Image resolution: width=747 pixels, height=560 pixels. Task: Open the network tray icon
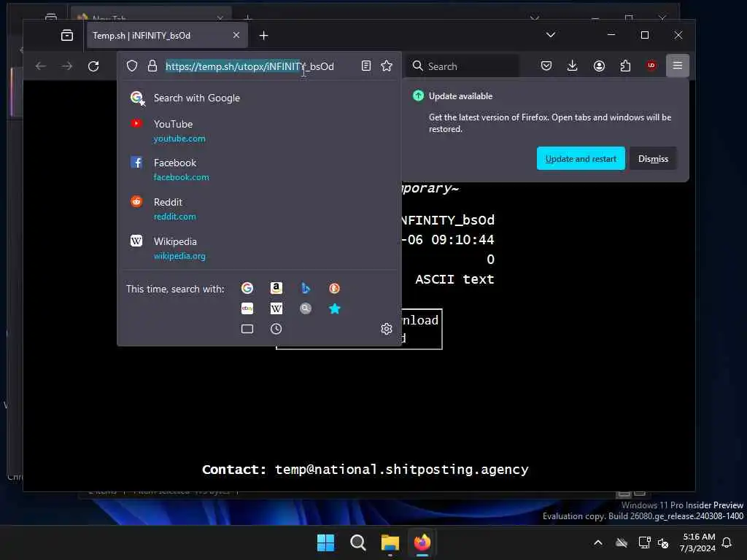644,542
